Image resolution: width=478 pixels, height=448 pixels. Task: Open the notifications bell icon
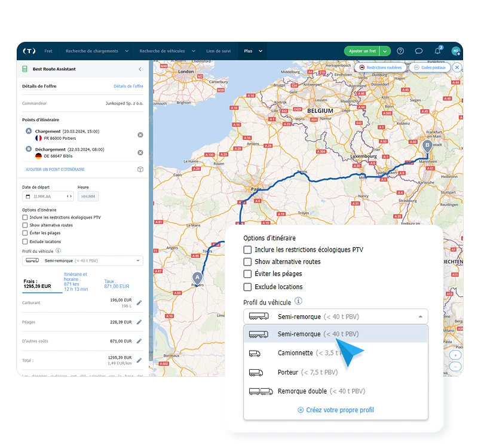pos(437,51)
